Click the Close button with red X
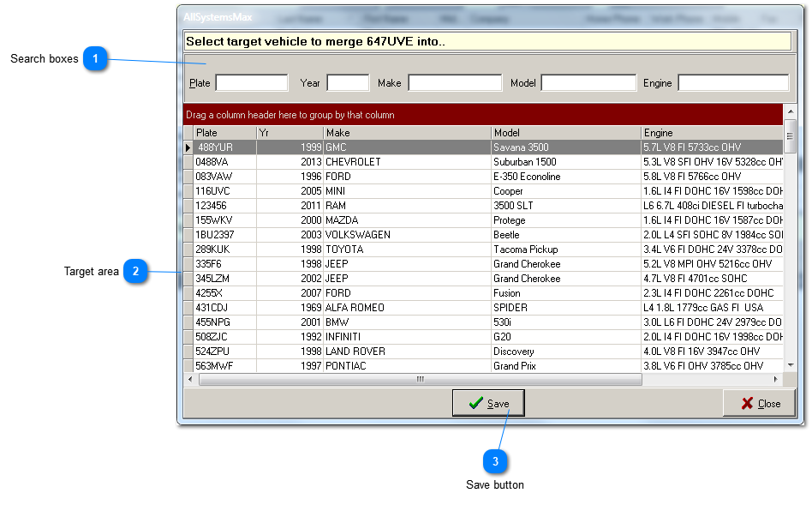The image size is (812, 505). (x=759, y=403)
